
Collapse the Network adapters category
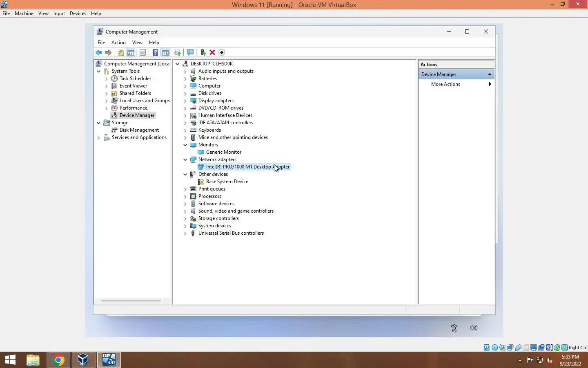click(x=185, y=159)
